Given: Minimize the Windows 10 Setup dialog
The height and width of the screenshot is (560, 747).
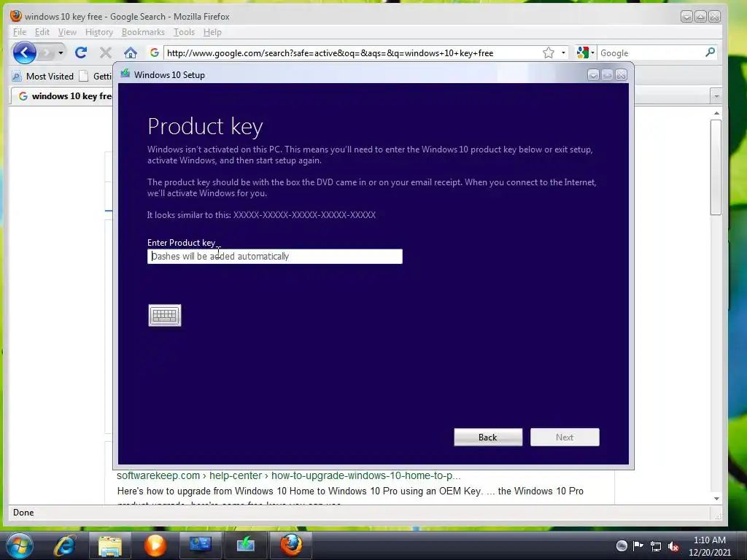Looking at the screenshot, I should point(593,75).
